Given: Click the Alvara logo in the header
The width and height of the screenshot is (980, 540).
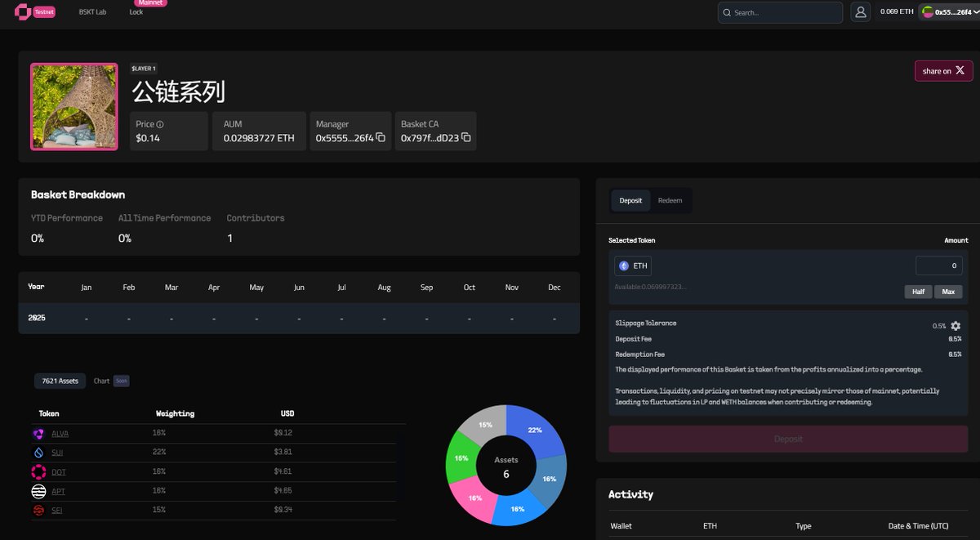Looking at the screenshot, I should tap(22, 12).
